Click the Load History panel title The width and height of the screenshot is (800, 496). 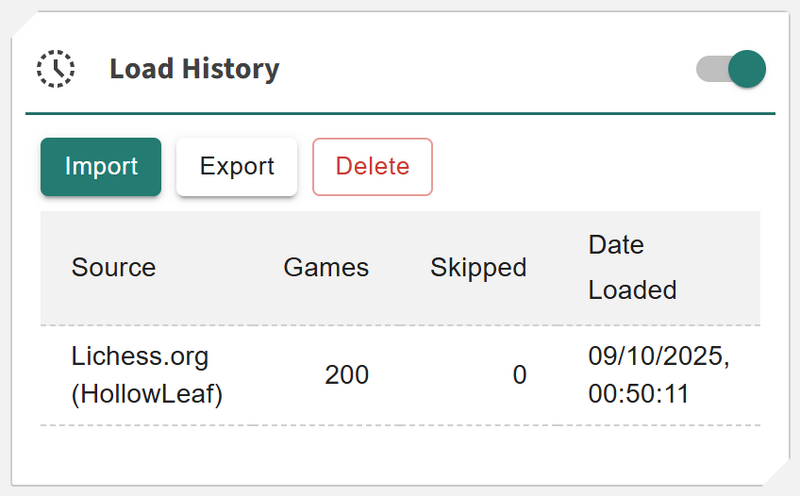194,69
